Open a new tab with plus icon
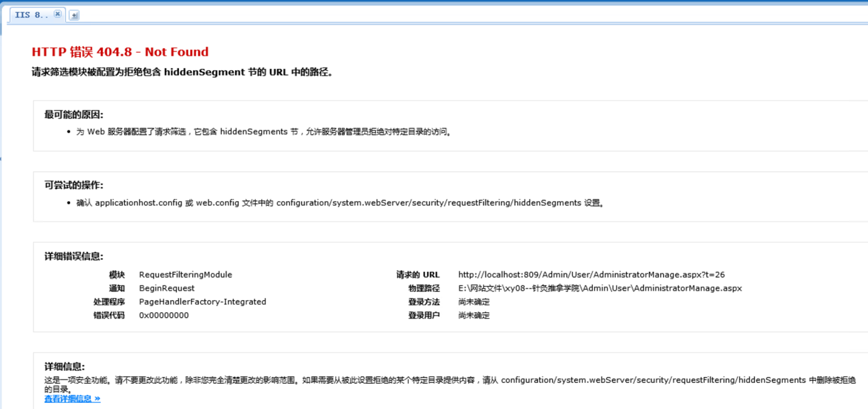 pos(74,15)
